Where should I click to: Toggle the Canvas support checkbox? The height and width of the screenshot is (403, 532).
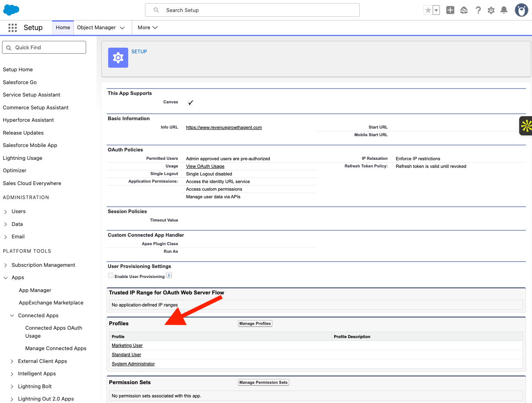pos(190,102)
